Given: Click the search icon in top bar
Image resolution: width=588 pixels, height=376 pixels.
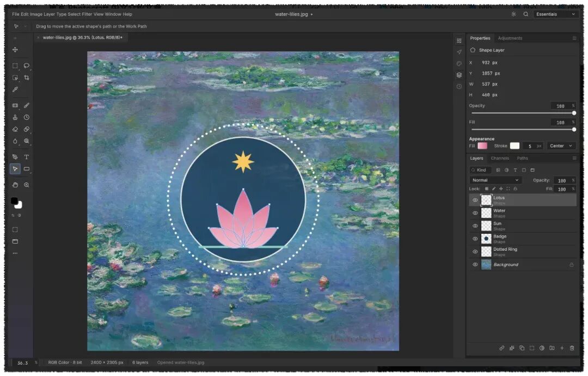Looking at the screenshot, I should (x=526, y=14).
